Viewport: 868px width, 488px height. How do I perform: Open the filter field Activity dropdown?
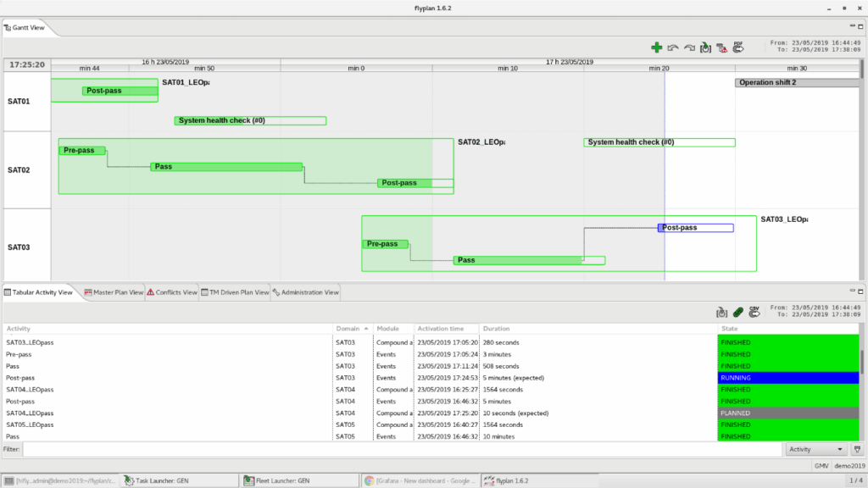pos(816,449)
